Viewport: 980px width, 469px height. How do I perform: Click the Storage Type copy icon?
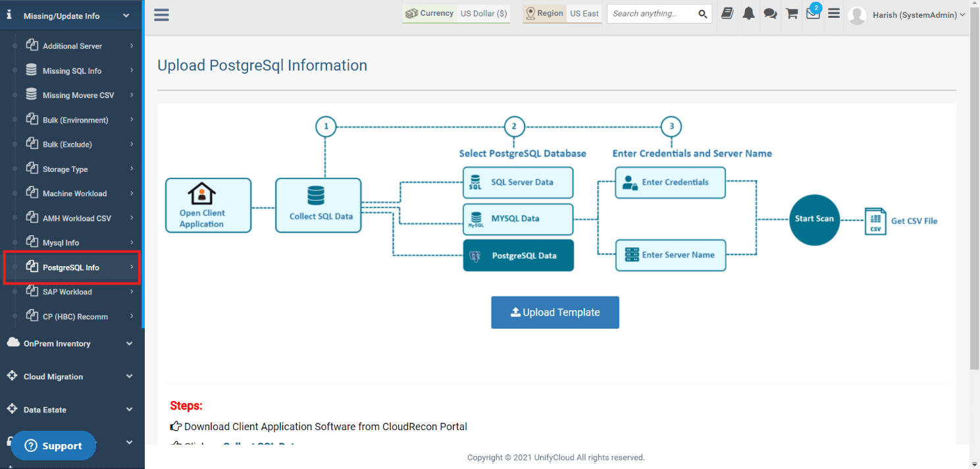coord(31,168)
